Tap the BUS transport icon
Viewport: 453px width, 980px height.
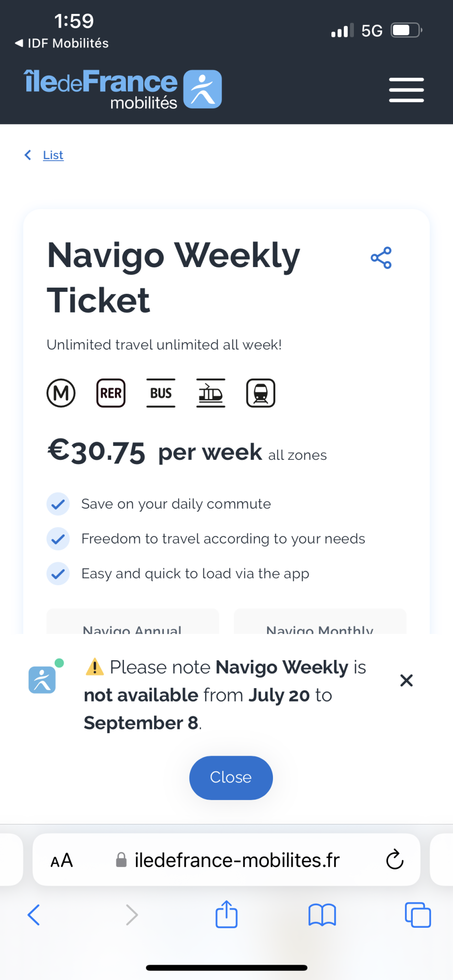coord(161,393)
